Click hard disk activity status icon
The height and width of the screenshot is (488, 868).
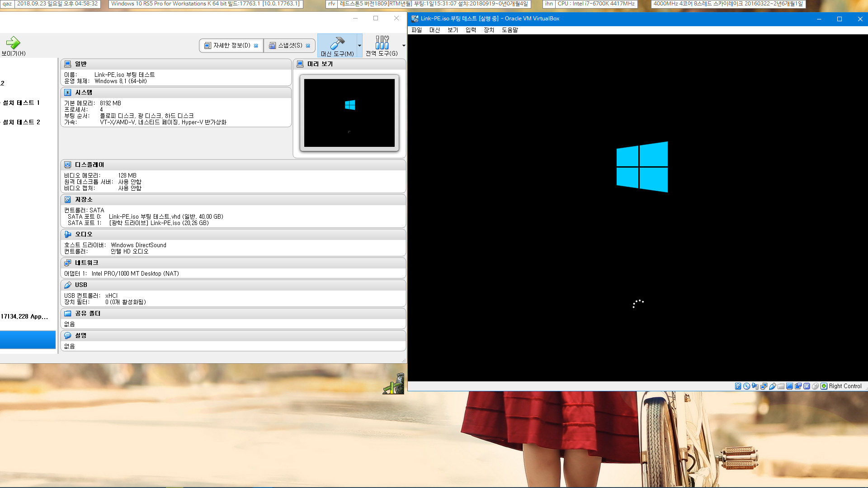738,386
